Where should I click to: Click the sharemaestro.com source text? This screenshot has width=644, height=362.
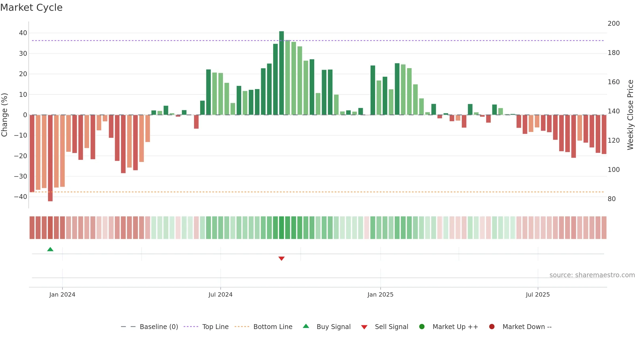click(x=592, y=275)
